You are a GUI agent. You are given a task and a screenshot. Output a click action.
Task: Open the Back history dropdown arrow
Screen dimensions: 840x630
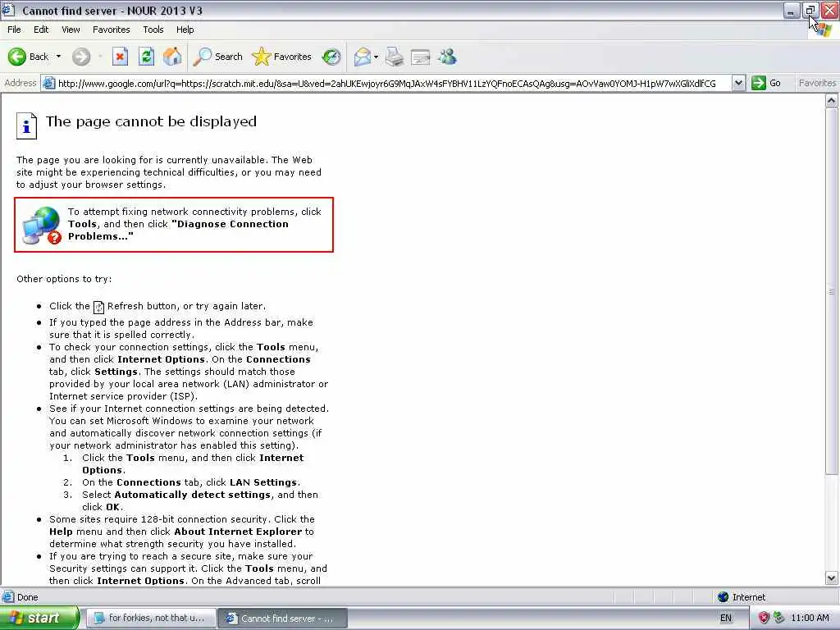(58, 57)
